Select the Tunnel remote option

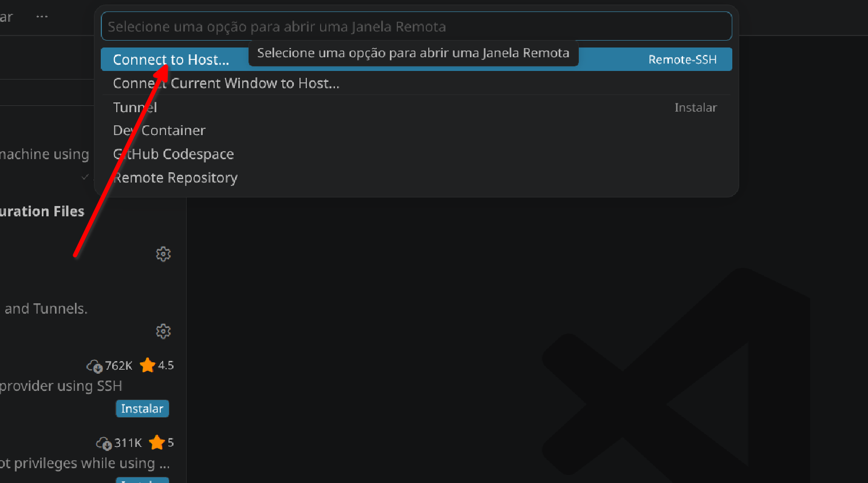416,107
